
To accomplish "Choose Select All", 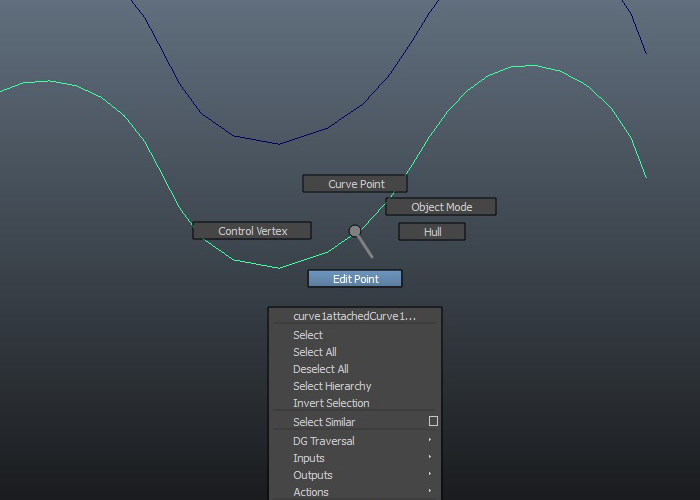I will [355, 352].
